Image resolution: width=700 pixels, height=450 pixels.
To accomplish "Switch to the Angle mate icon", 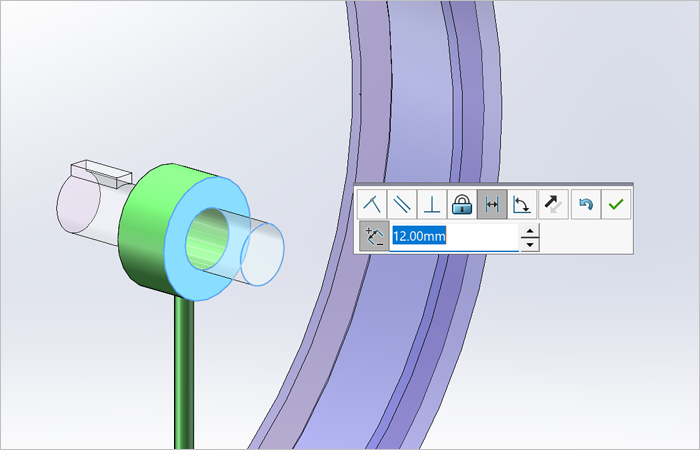I will point(522,204).
